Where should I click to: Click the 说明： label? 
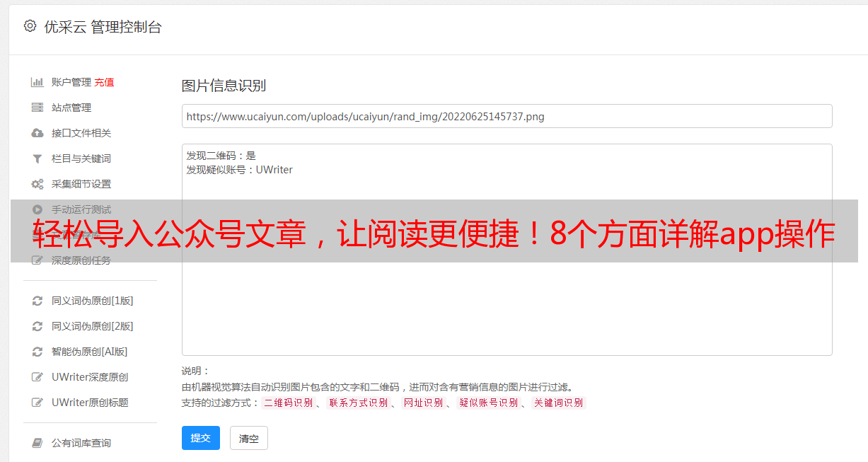(196, 371)
